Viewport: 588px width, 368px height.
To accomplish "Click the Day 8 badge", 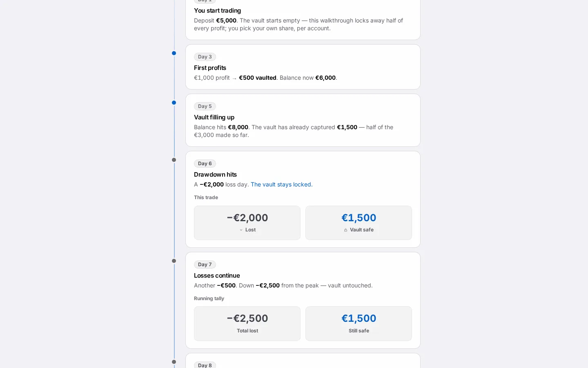I will tap(205, 365).
